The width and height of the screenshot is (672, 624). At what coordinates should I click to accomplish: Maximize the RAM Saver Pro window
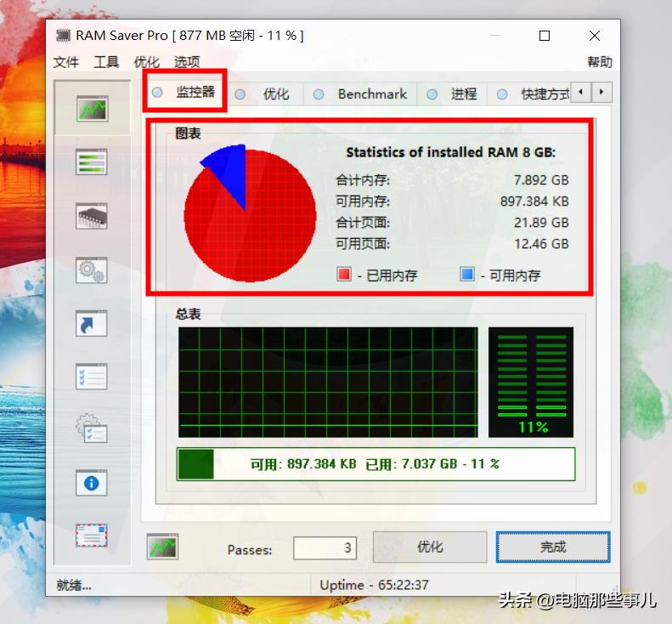545,36
